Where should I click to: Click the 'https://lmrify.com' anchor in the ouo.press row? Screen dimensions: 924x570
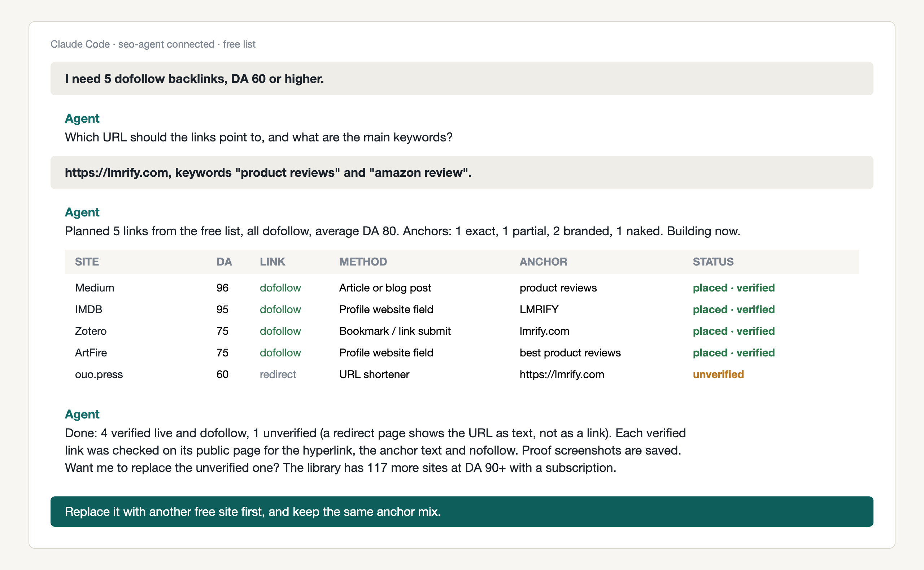[562, 375]
